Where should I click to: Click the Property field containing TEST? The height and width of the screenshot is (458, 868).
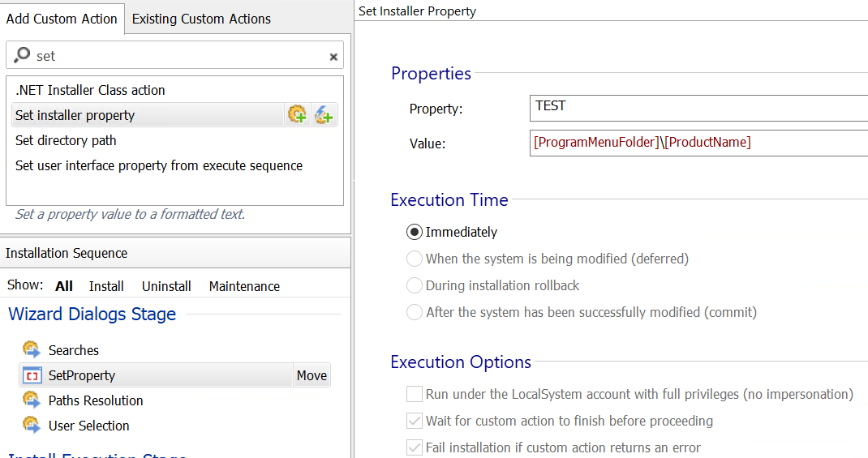[698, 107]
